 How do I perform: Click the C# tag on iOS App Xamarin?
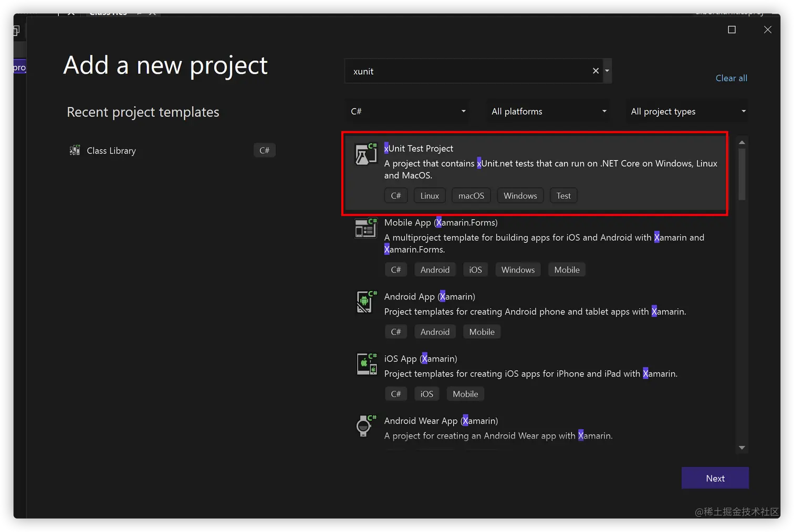[x=395, y=393]
